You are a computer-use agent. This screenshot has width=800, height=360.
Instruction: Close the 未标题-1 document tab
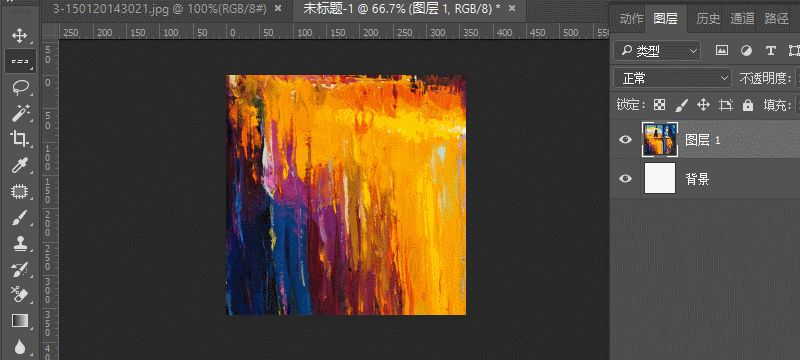click(512, 9)
